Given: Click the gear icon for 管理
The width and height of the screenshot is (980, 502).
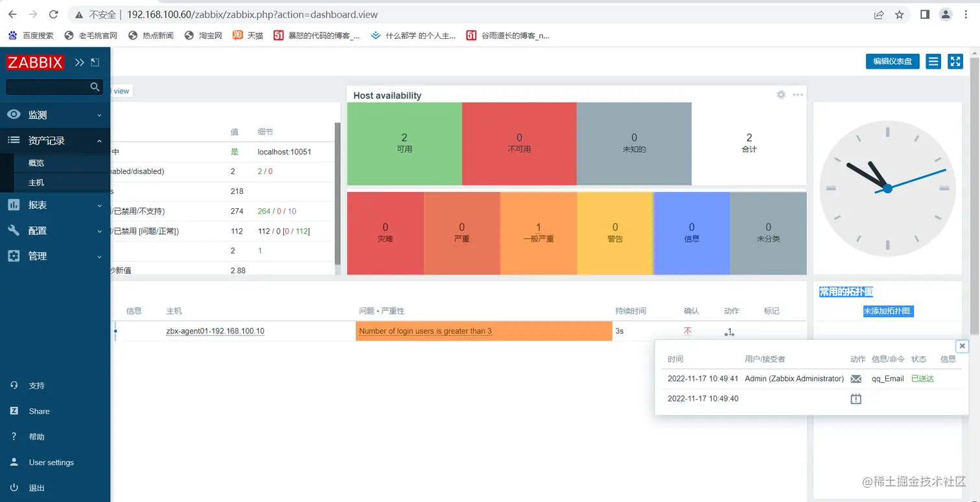Looking at the screenshot, I should (14, 256).
